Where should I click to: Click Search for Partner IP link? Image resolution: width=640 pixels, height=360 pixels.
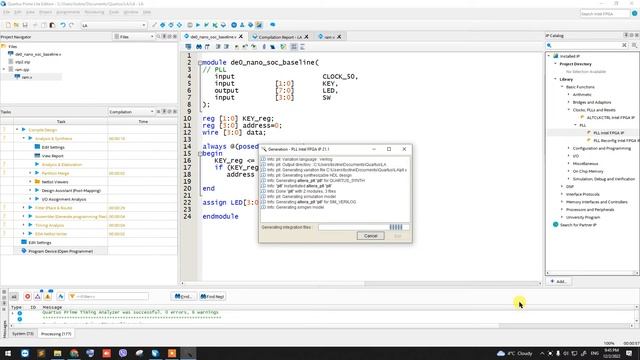click(578, 225)
